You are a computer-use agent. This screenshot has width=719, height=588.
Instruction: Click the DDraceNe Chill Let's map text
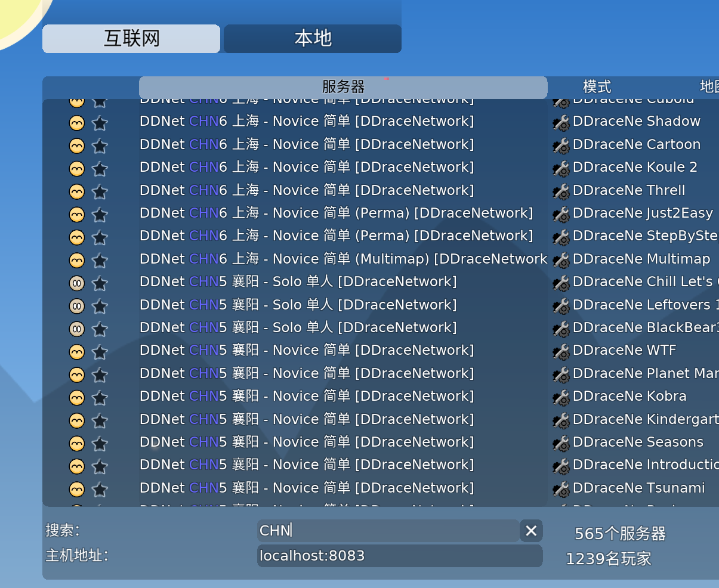pos(646,281)
